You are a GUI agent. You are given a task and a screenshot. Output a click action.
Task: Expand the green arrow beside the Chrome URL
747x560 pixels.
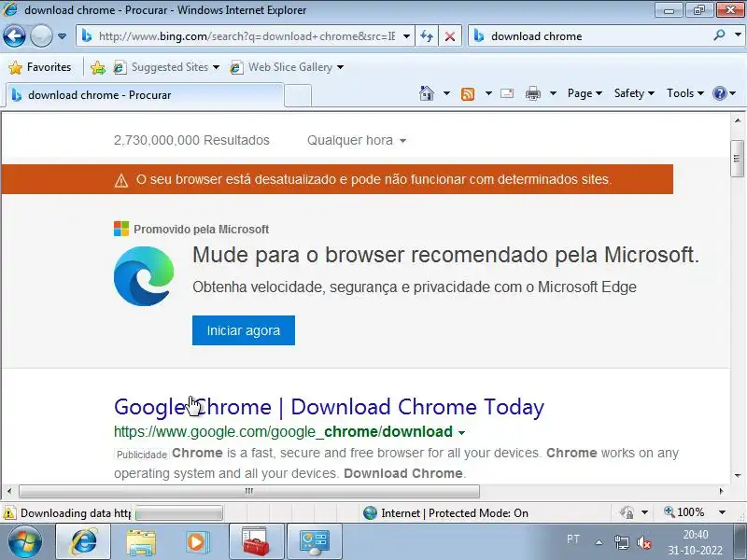coord(461,433)
